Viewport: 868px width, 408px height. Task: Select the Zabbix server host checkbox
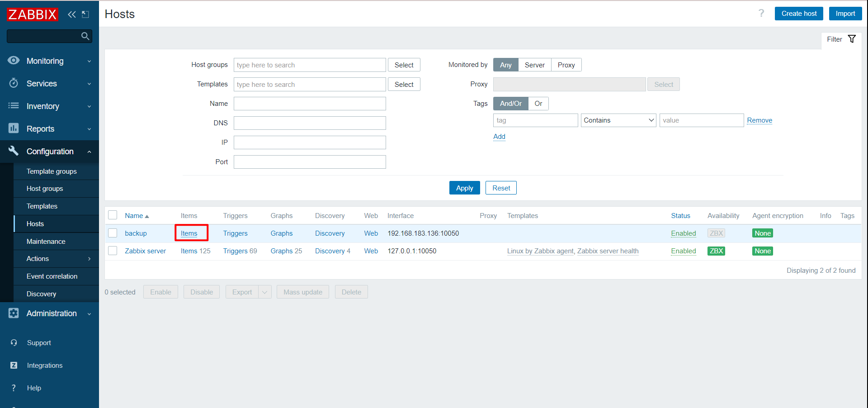pos(113,251)
